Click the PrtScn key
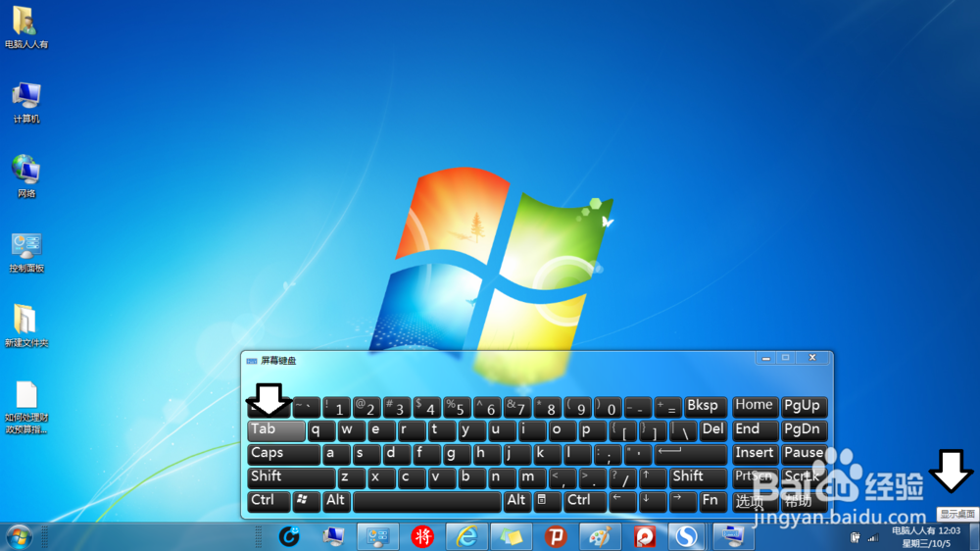Screen dimensions: 980x551 pyautogui.click(x=755, y=477)
